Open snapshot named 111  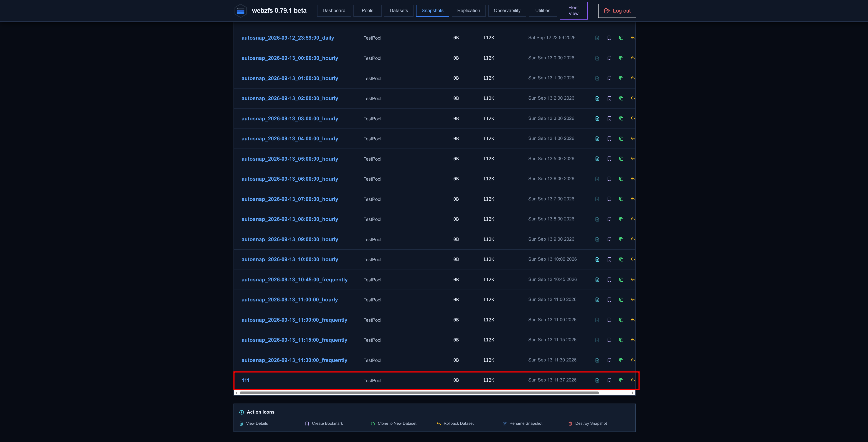coord(245,380)
